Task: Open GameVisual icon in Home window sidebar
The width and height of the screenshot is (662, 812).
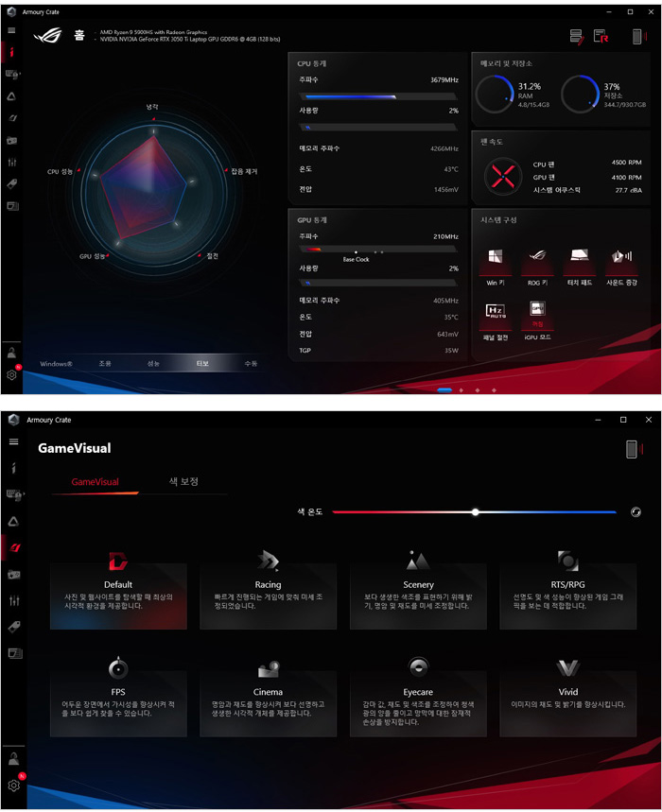Action: click(12, 118)
